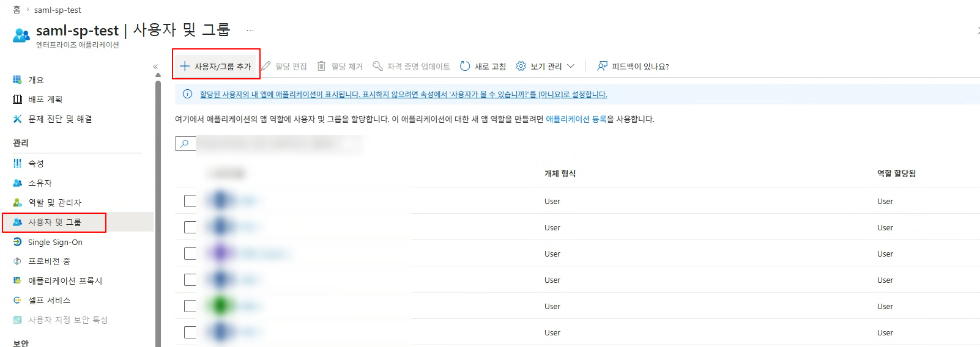Click the 사용자 지정 보안 특성 icon
Image resolution: width=980 pixels, height=347 pixels.
tap(17, 320)
